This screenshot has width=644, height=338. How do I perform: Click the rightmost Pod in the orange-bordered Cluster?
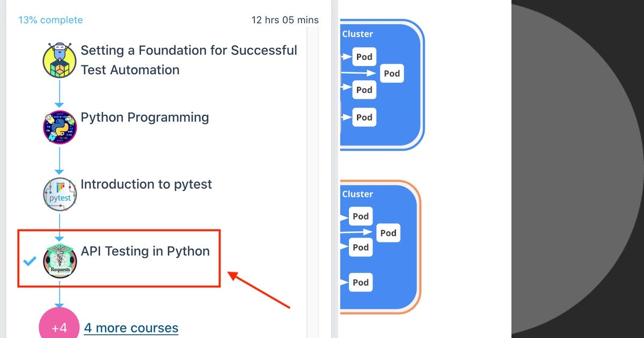(388, 233)
